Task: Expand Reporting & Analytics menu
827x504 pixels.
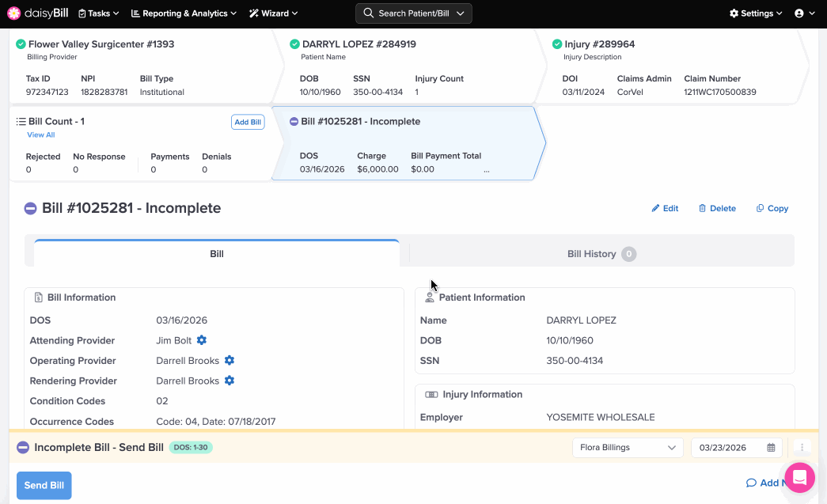Action: (184, 13)
